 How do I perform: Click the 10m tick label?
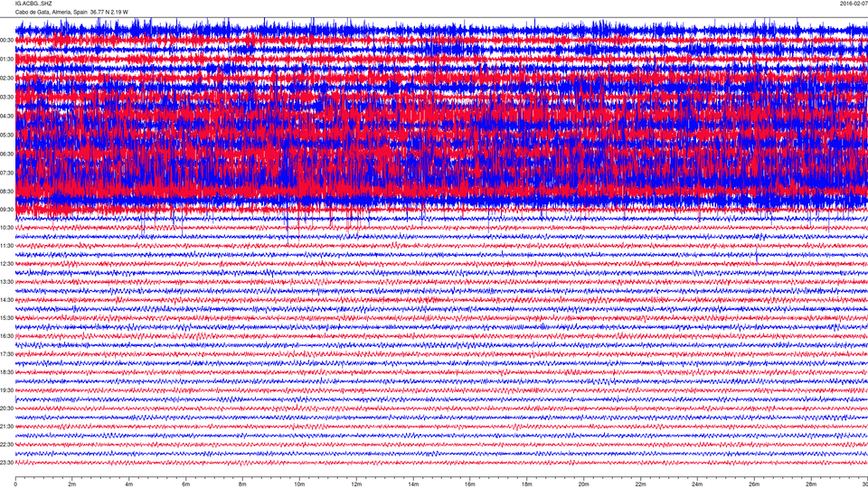point(299,484)
